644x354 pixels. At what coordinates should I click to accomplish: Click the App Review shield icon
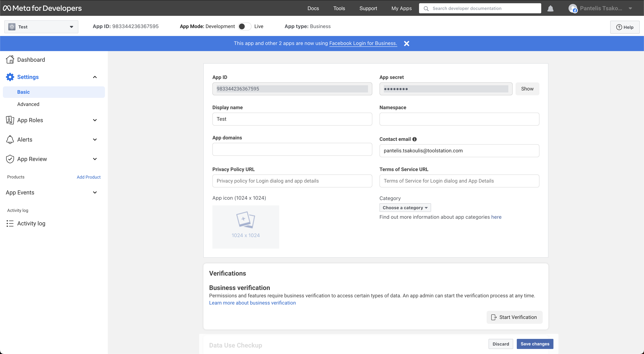(x=10, y=159)
